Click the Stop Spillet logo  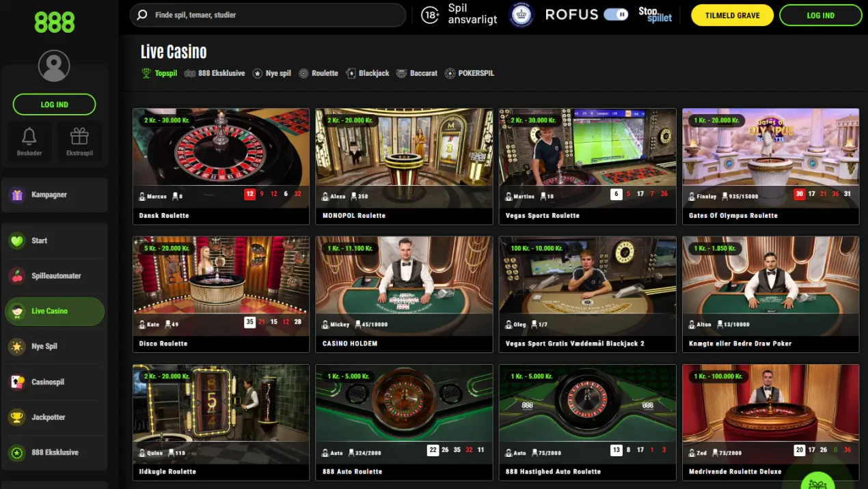[655, 15]
